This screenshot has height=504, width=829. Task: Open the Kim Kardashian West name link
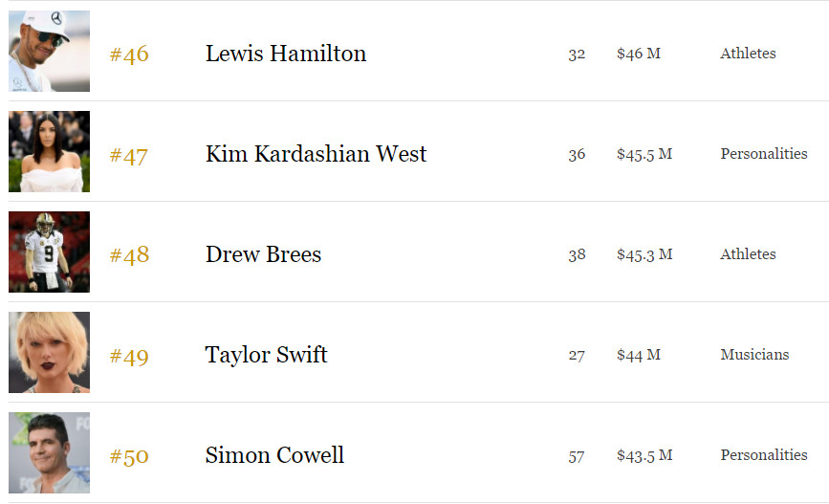click(x=316, y=154)
